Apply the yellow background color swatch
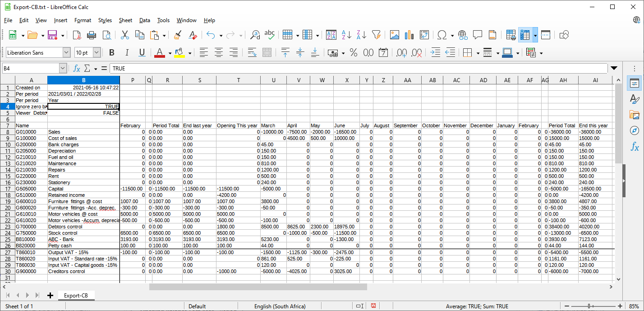This screenshot has width=644, height=311. 179,53
